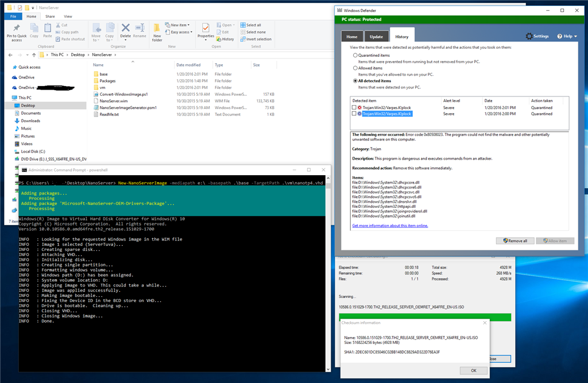Click Paste shortcut in Clipboard group

pyautogui.click(x=70, y=39)
